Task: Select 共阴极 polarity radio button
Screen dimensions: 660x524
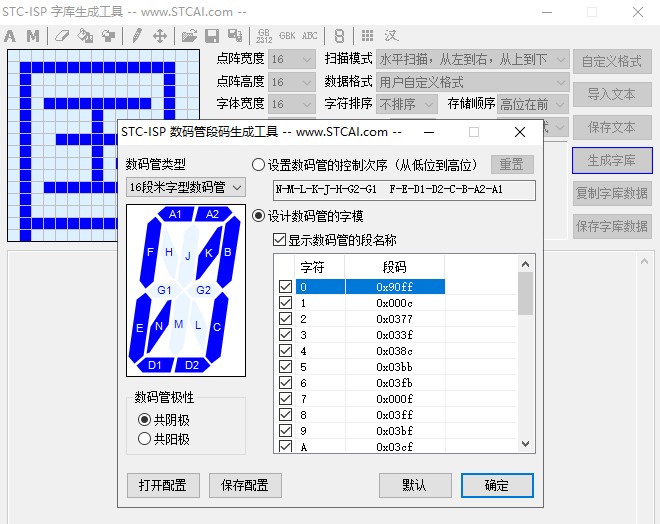Action: pyautogui.click(x=144, y=420)
